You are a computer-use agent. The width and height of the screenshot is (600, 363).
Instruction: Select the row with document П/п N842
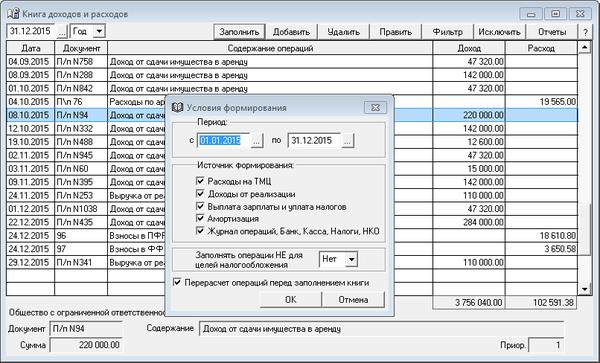point(292,88)
